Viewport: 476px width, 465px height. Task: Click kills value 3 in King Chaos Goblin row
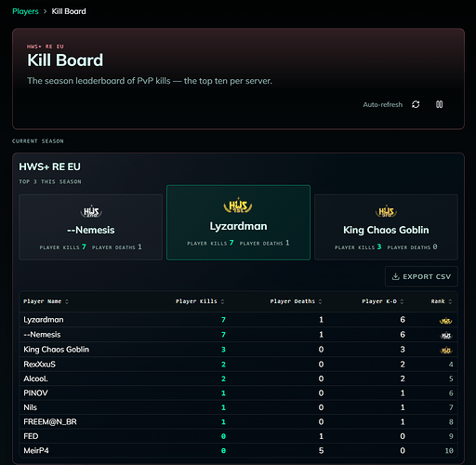point(223,350)
